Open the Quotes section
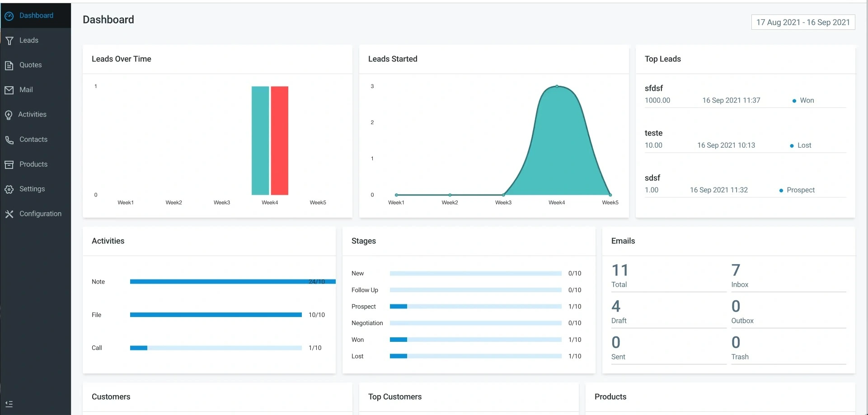 (x=31, y=65)
